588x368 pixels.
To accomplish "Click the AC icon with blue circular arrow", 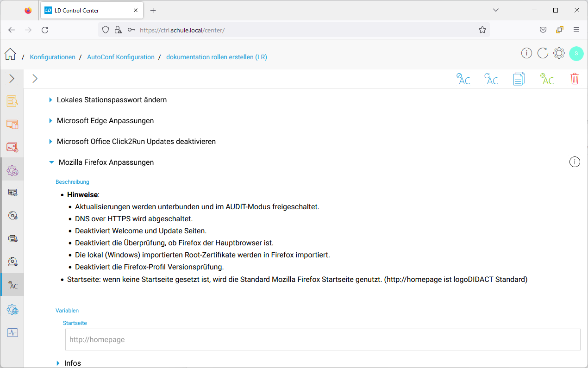I will (x=491, y=79).
